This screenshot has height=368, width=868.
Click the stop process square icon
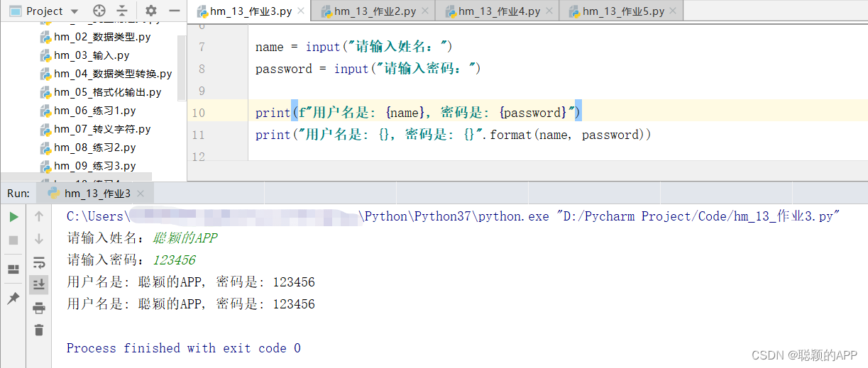coord(13,240)
